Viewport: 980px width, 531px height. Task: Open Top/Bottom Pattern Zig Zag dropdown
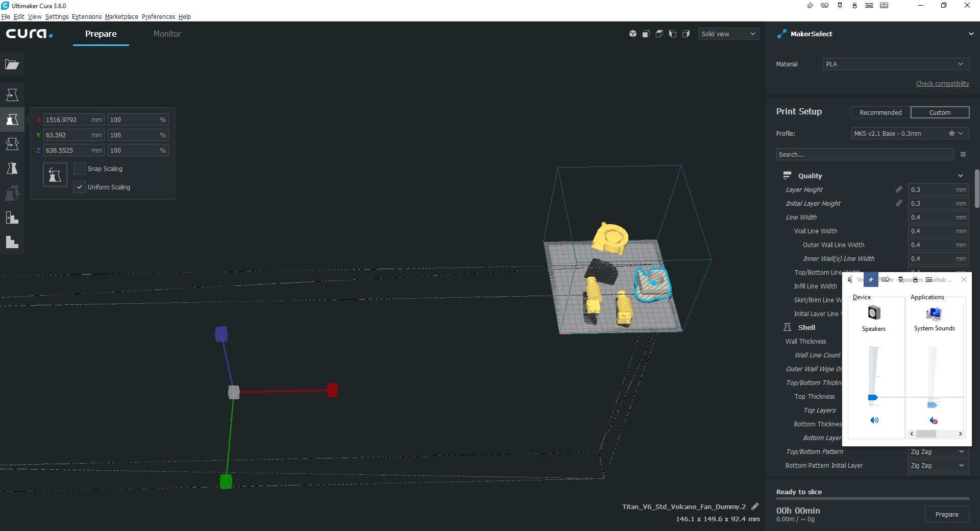tap(938, 452)
